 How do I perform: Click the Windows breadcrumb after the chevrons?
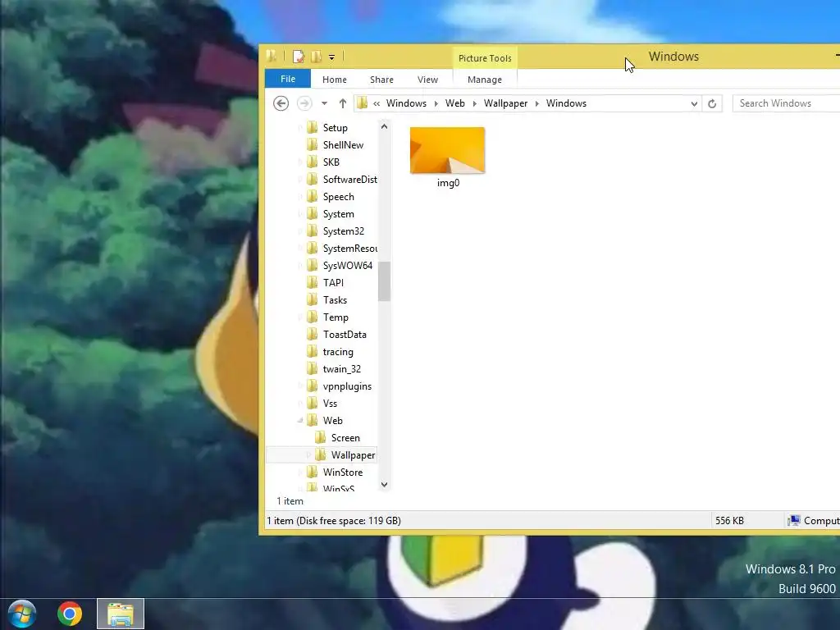(x=406, y=103)
